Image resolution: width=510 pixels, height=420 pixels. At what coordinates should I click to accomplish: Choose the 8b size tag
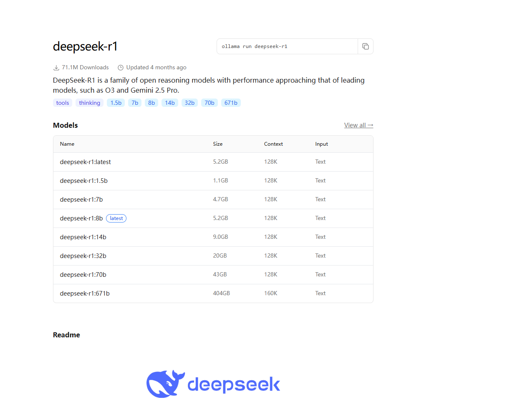coord(151,103)
